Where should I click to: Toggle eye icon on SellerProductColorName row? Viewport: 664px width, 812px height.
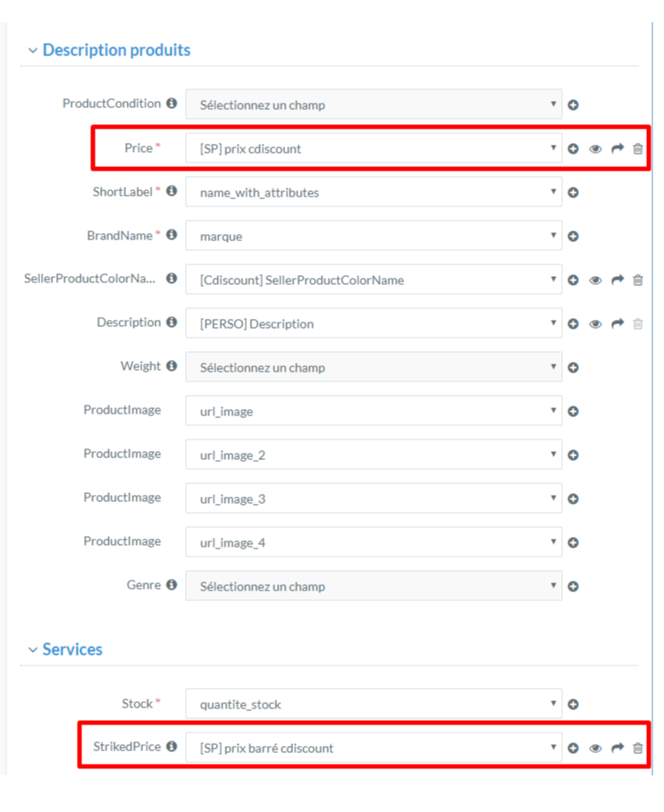595,280
